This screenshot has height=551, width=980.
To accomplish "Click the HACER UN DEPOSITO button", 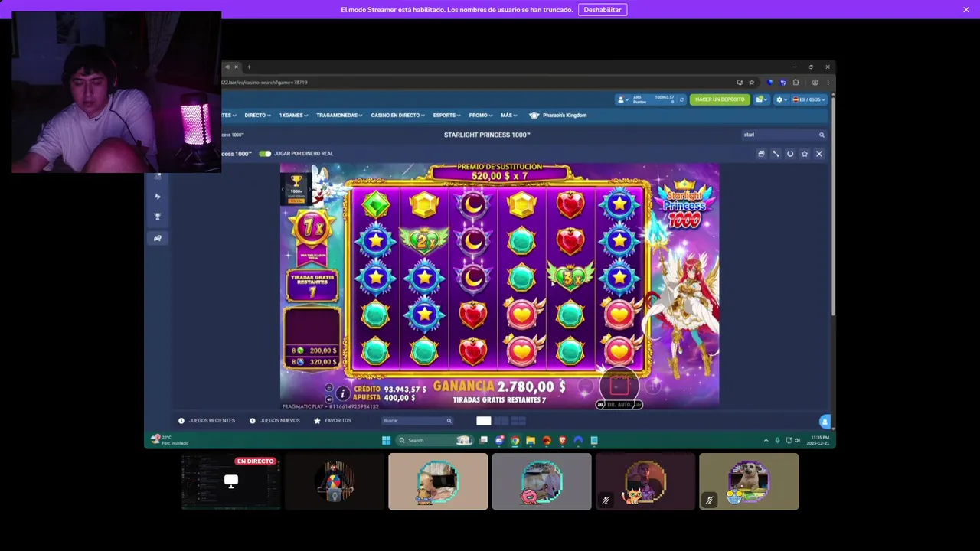I will point(720,99).
